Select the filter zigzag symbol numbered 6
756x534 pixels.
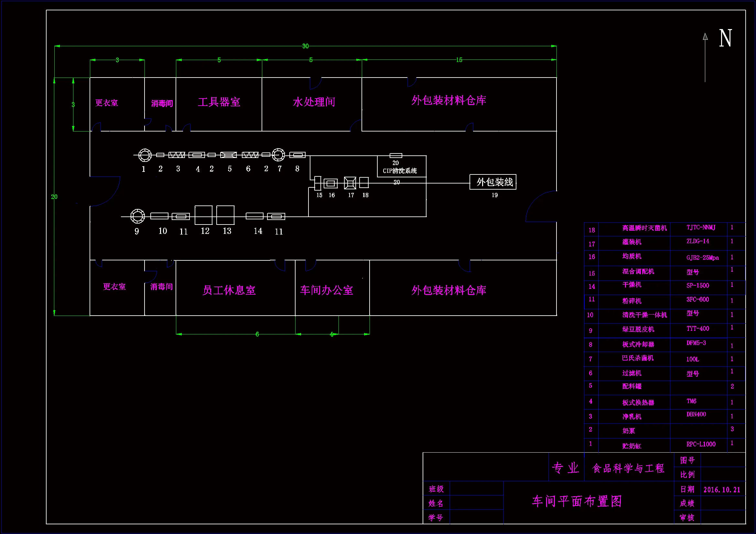250,155
